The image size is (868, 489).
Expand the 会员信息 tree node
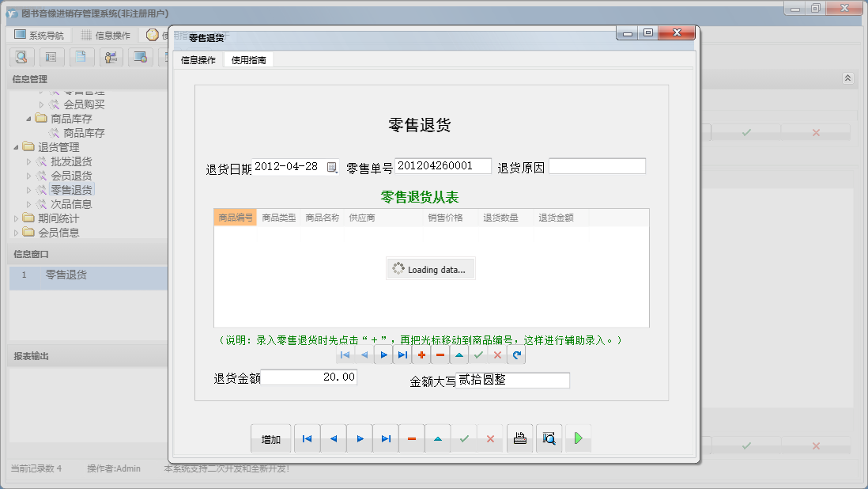14,231
